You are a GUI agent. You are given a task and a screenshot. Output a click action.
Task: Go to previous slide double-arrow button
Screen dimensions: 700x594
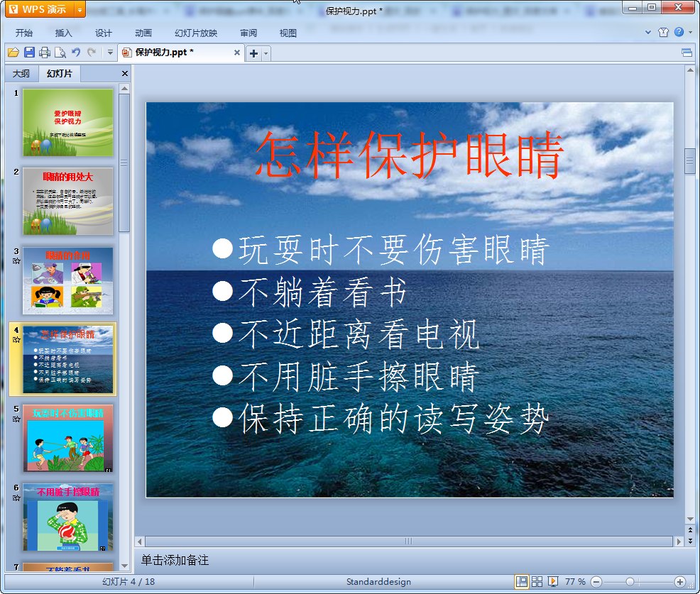(690, 530)
